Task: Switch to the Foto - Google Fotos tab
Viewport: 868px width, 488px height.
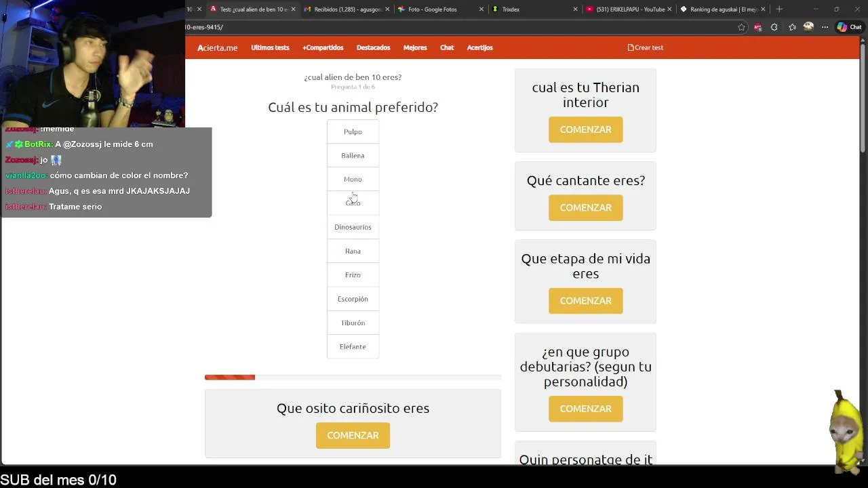Action: point(433,9)
